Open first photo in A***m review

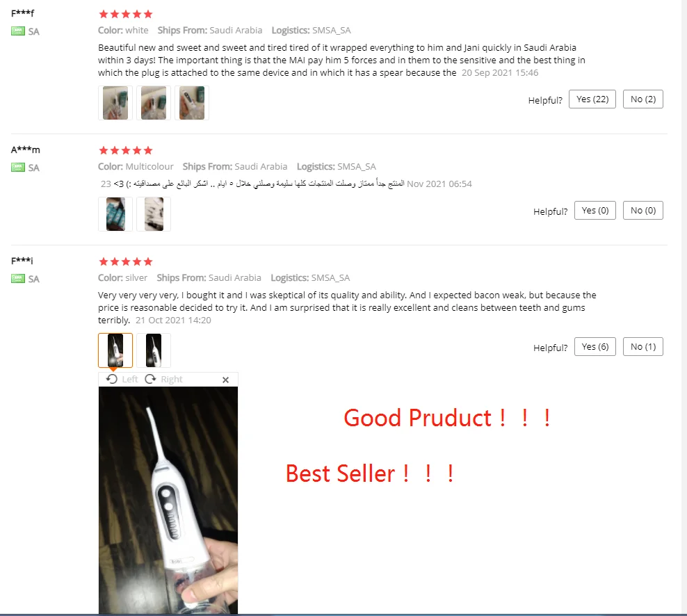(x=115, y=214)
